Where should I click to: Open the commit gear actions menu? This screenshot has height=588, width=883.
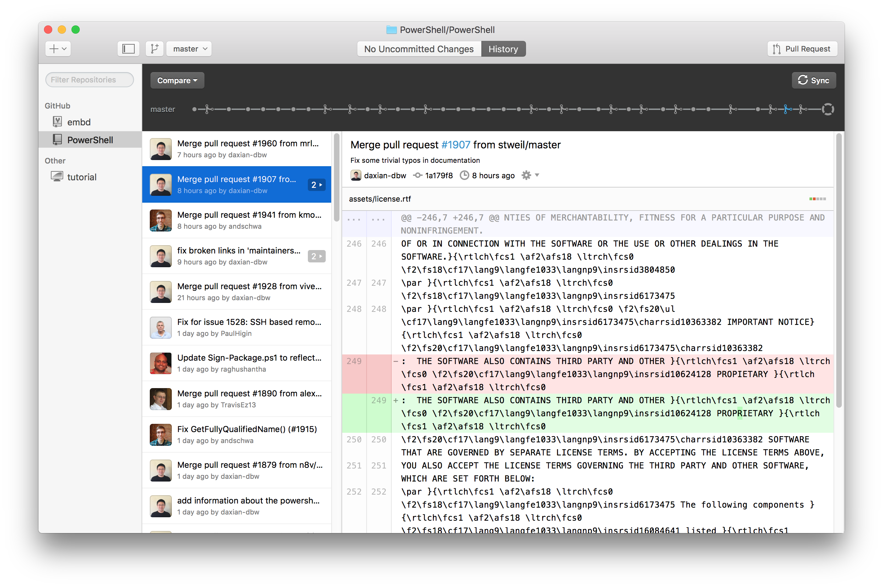[x=530, y=175]
